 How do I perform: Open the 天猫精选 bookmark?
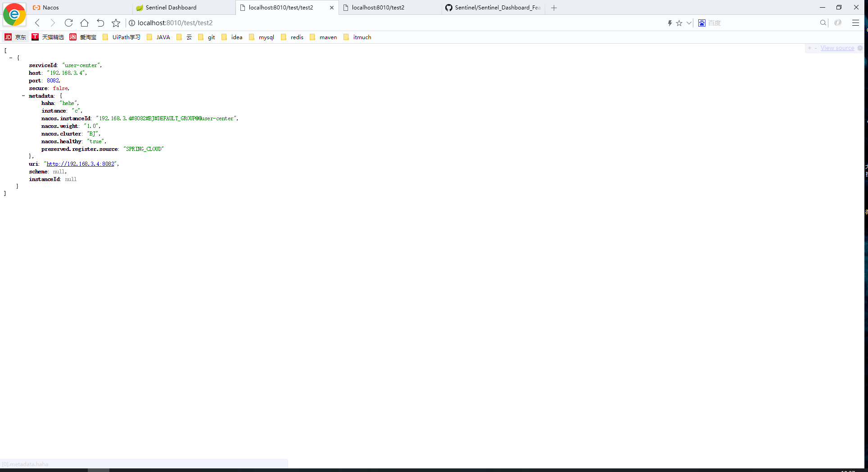(x=48, y=37)
